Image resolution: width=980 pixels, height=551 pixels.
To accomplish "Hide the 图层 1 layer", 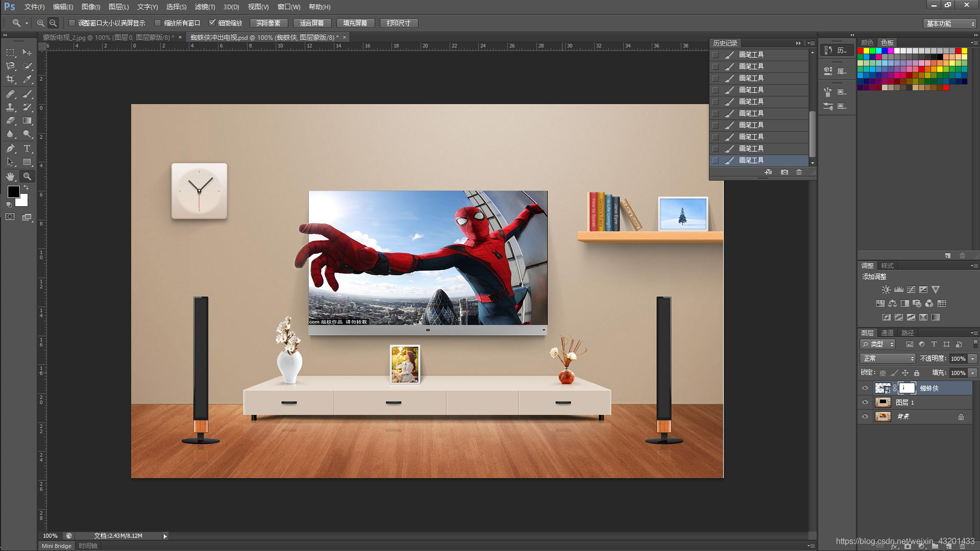I will tap(865, 402).
